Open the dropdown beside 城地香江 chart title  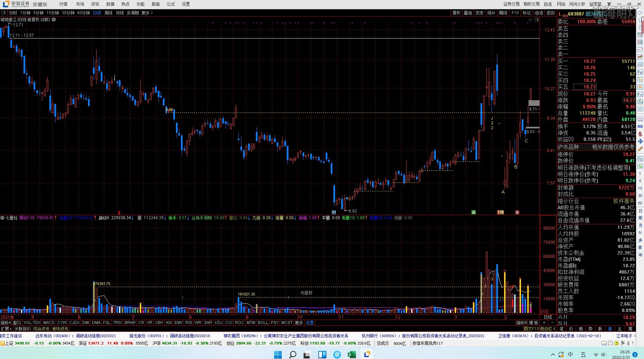(x=54, y=19)
